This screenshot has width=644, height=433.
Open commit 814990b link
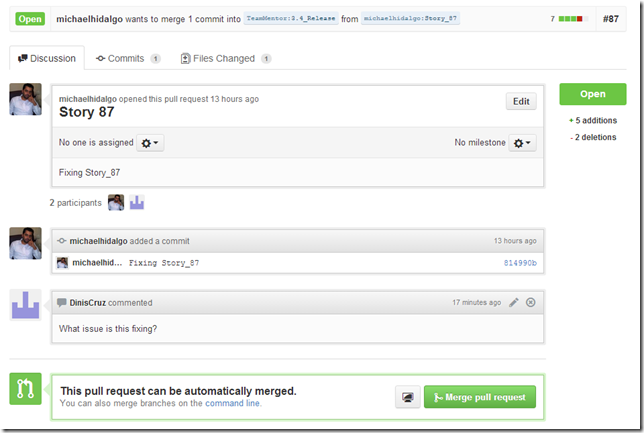pyautogui.click(x=519, y=263)
